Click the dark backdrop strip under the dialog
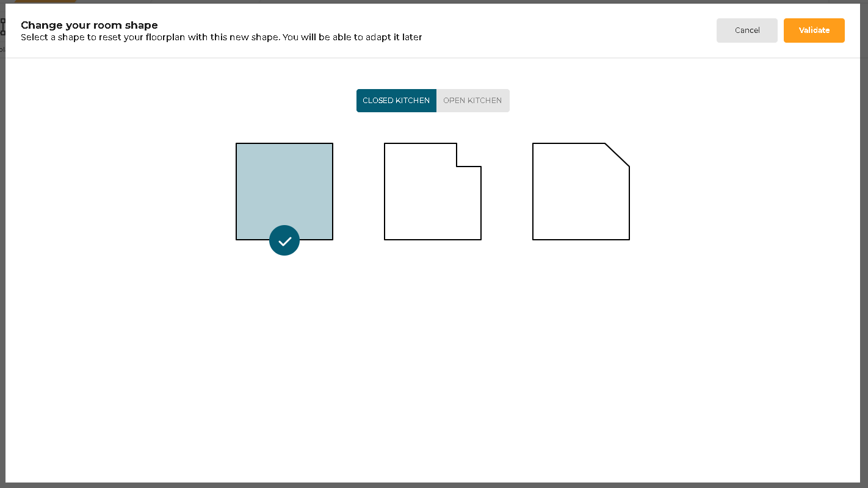The width and height of the screenshot is (868, 488). tap(434, 486)
